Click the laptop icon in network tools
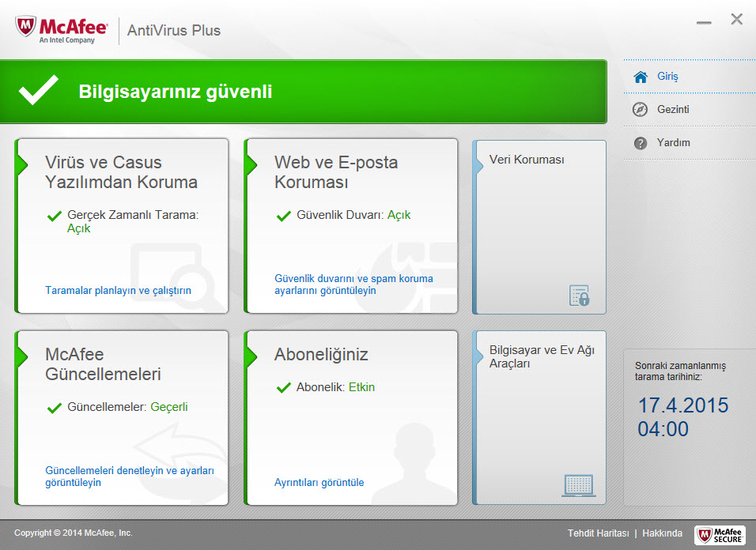Viewport: 756px width, 550px height. (578, 484)
